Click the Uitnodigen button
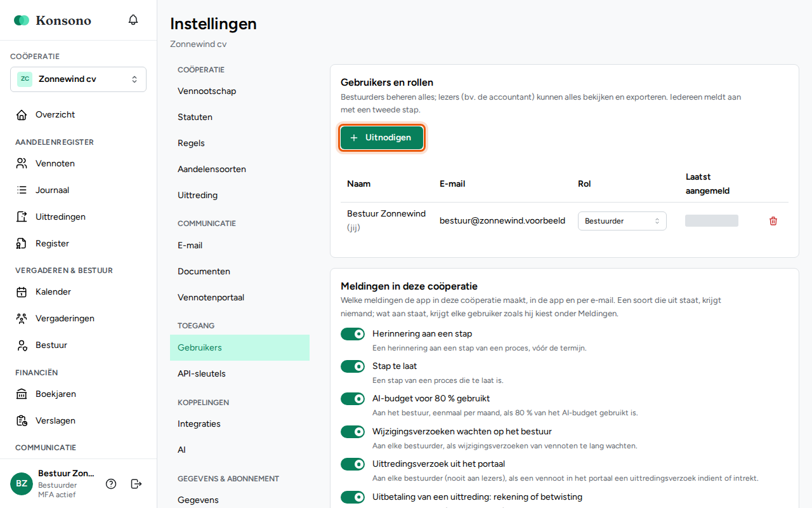This screenshot has height=508, width=812. coord(382,138)
